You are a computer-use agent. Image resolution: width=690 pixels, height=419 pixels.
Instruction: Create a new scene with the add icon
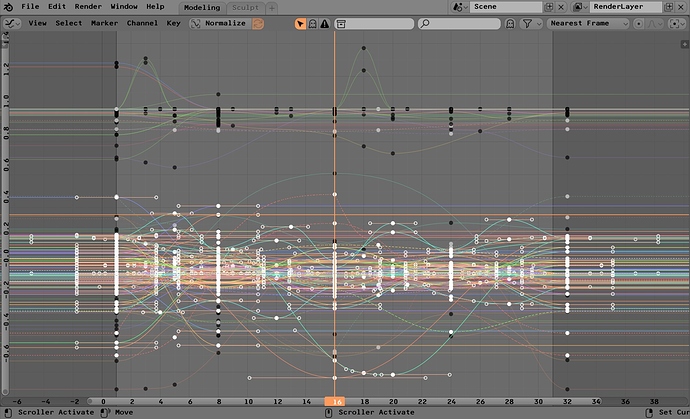[x=549, y=7]
